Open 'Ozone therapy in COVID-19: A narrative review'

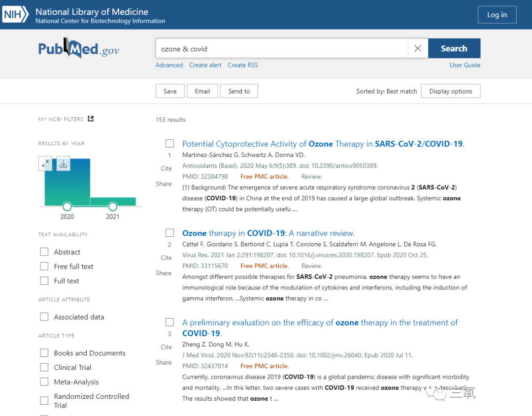pos(268,233)
